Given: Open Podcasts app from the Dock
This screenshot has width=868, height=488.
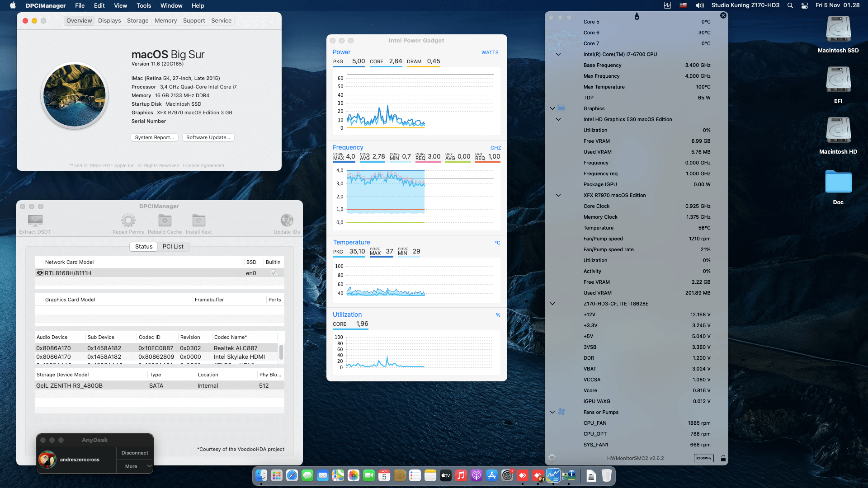Looking at the screenshot, I should pyautogui.click(x=476, y=475).
